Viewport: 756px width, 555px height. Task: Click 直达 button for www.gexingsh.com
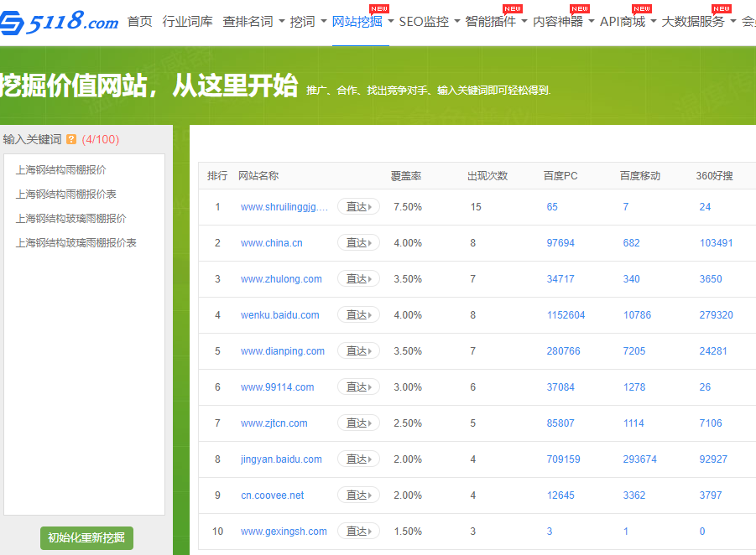click(359, 531)
